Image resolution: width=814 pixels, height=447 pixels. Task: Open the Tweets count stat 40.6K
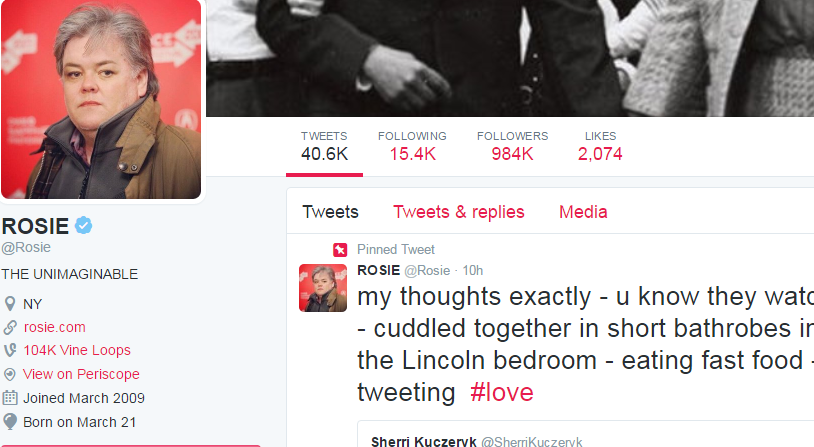point(324,147)
